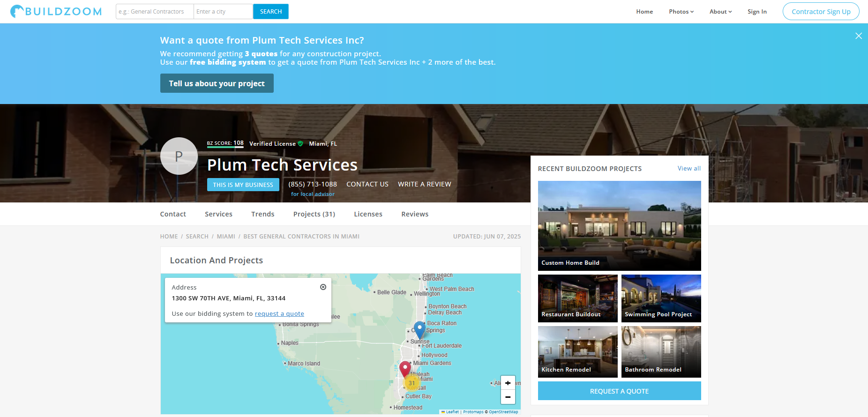Click MIAMI breadcrumb link
The width and height of the screenshot is (868, 417).
coord(226,237)
